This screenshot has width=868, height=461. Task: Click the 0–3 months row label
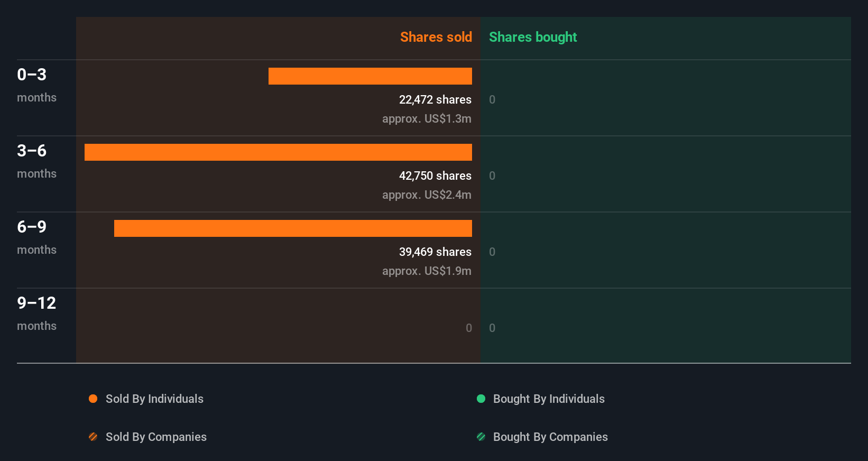(36, 85)
